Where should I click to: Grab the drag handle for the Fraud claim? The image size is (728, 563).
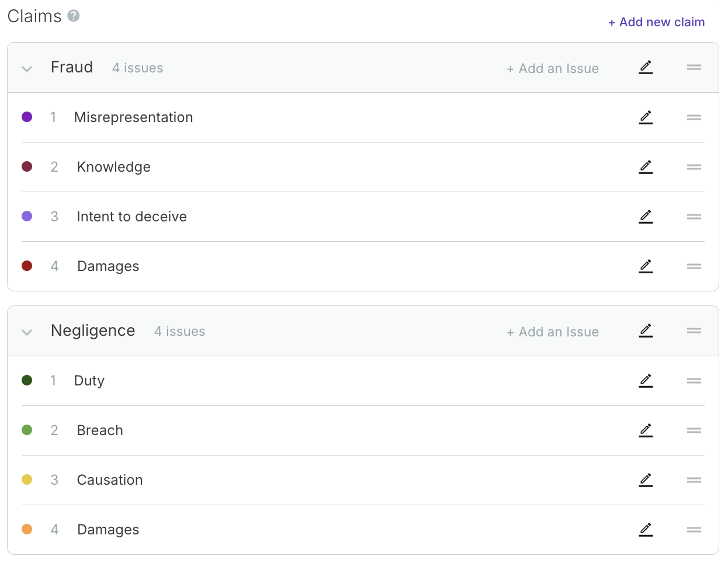tap(694, 67)
